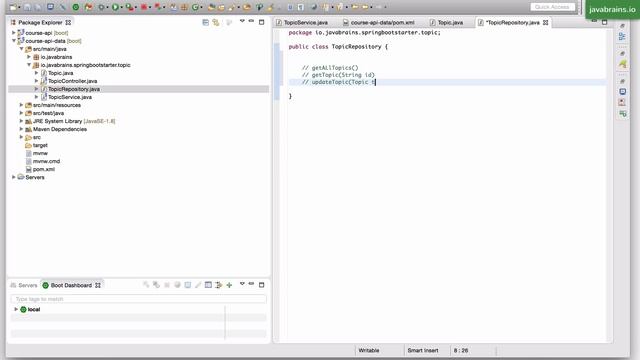The height and width of the screenshot is (360, 640).
Task: Click the green plus icon in Boot Dashboard
Action: (x=229, y=285)
